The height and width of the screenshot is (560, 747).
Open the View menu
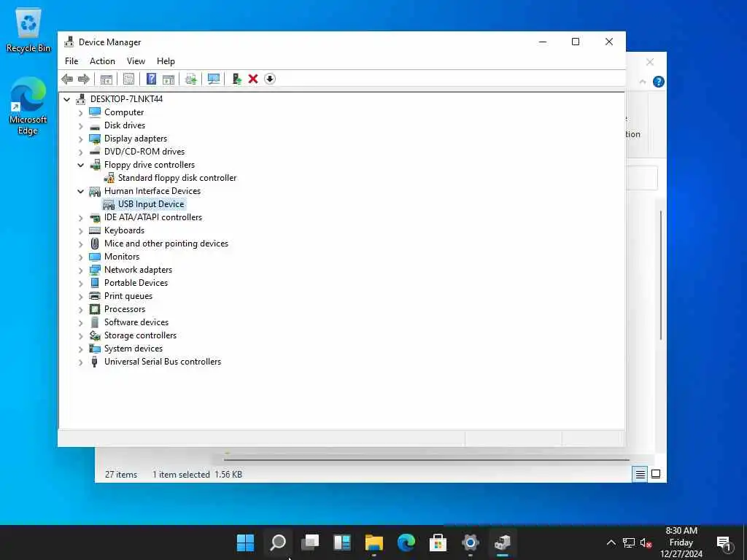pyautogui.click(x=136, y=61)
